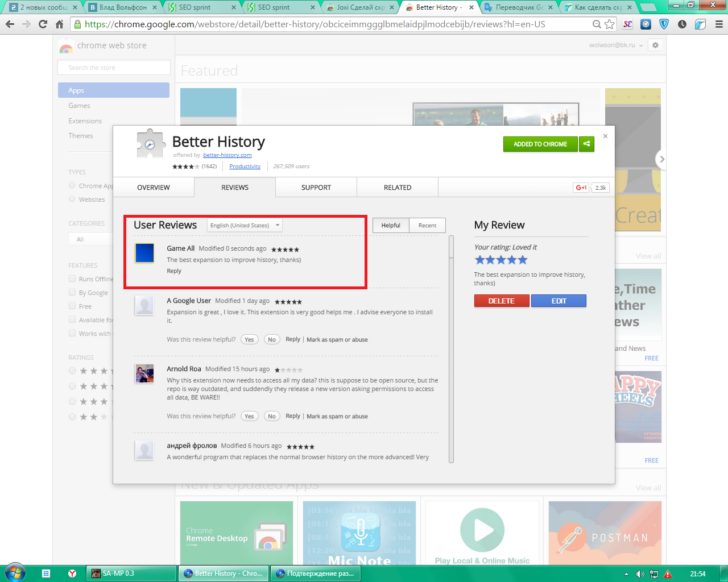Switch to the Переводчик browser tab

click(x=519, y=7)
